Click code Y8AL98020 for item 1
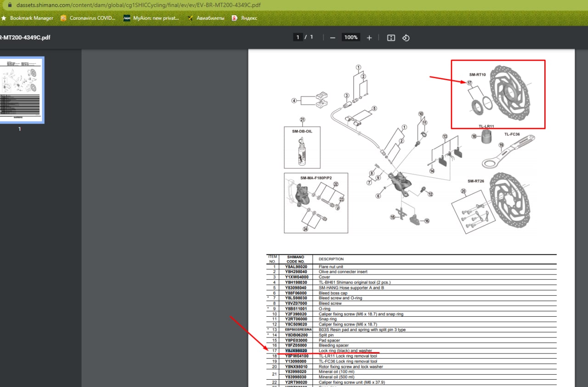The image size is (588, 387). (x=296, y=267)
